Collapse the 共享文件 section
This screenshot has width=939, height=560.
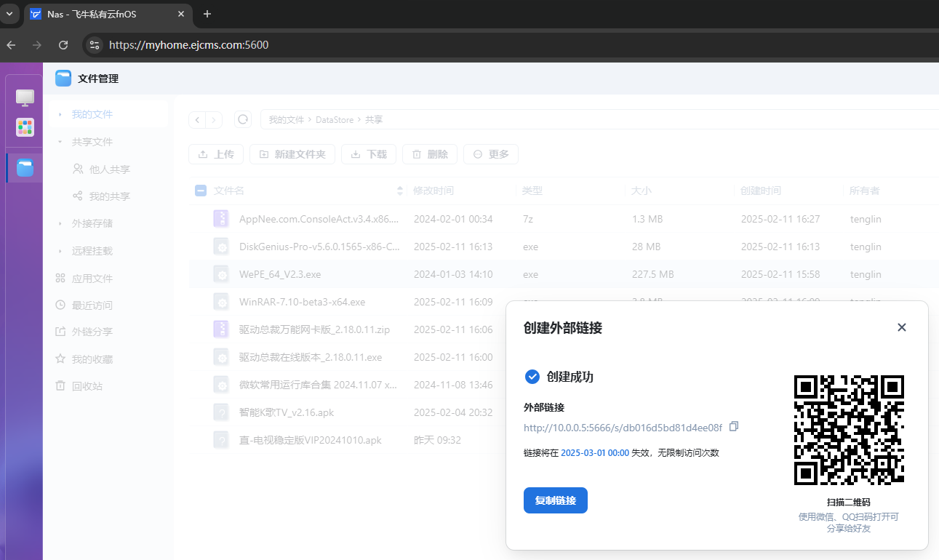coord(60,142)
